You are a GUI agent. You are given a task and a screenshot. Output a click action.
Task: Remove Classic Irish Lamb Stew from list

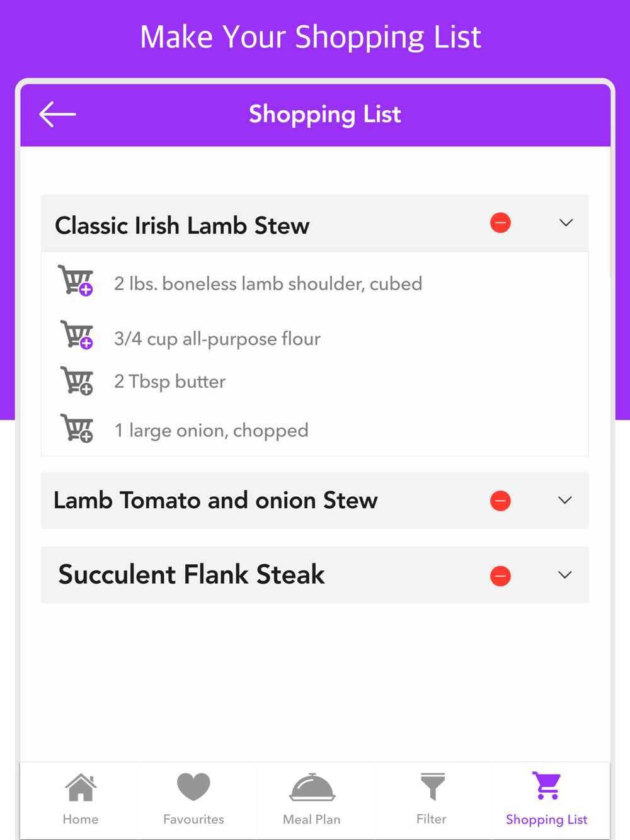[x=500, y=223]
